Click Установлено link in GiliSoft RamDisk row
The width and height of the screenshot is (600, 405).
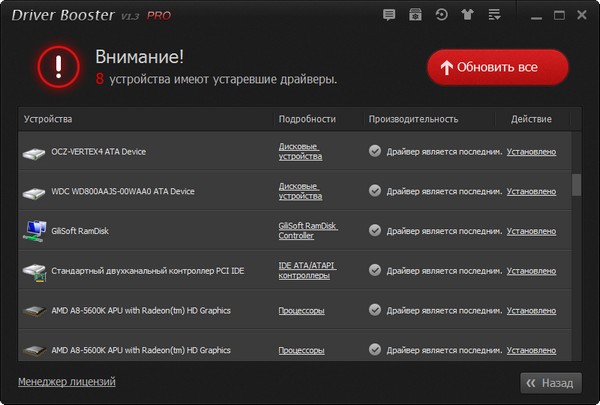532,231
